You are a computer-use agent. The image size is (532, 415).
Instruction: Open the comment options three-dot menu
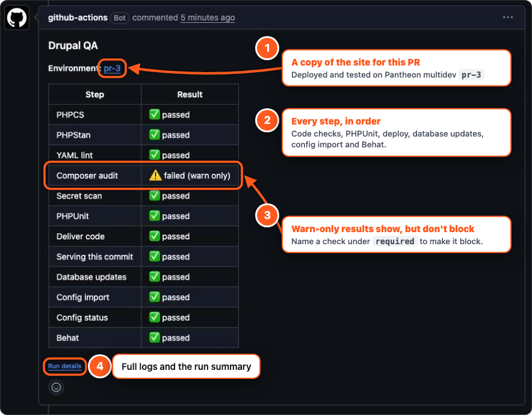[x=507, y=17]
